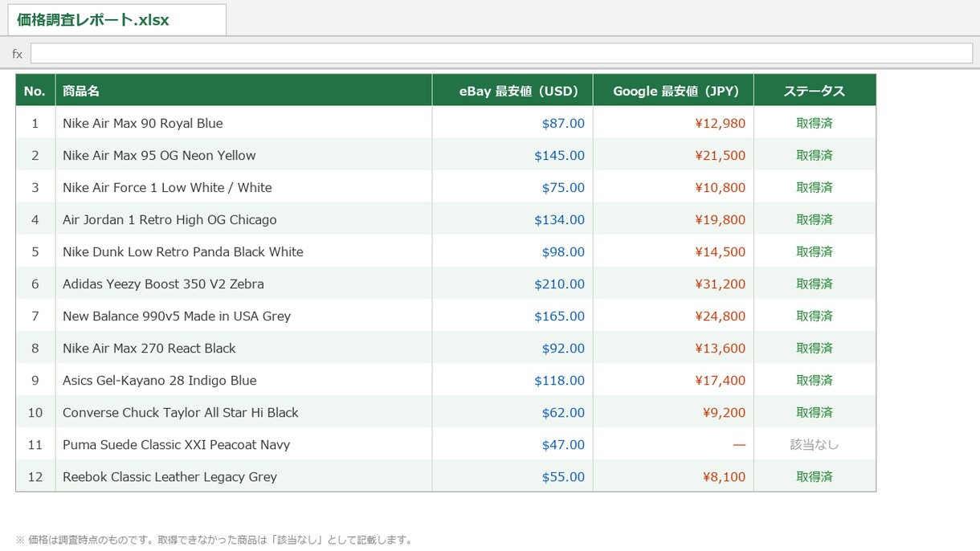Click the fx label beside formula bar

17,54
